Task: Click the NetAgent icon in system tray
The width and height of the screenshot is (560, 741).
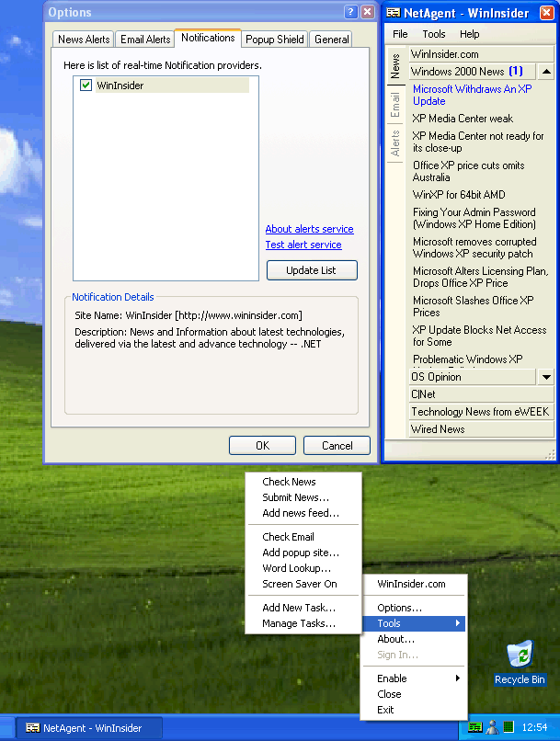Action: tap(474, 727)
